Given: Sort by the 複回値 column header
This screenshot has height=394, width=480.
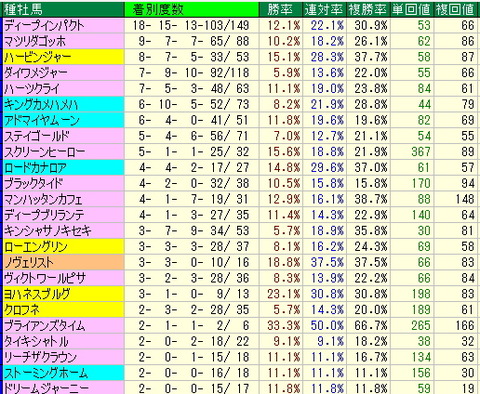Looking at the screenshot, I should coord(455,9).
